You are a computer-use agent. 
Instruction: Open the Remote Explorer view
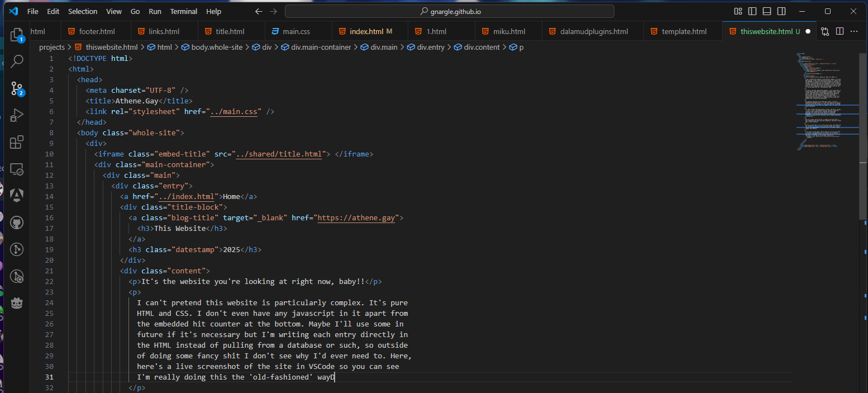tap(17, 169)
